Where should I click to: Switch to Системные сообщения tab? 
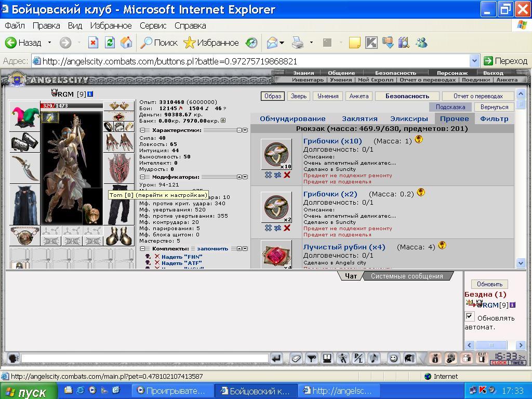pyautogui.click(x=407, y=276)
